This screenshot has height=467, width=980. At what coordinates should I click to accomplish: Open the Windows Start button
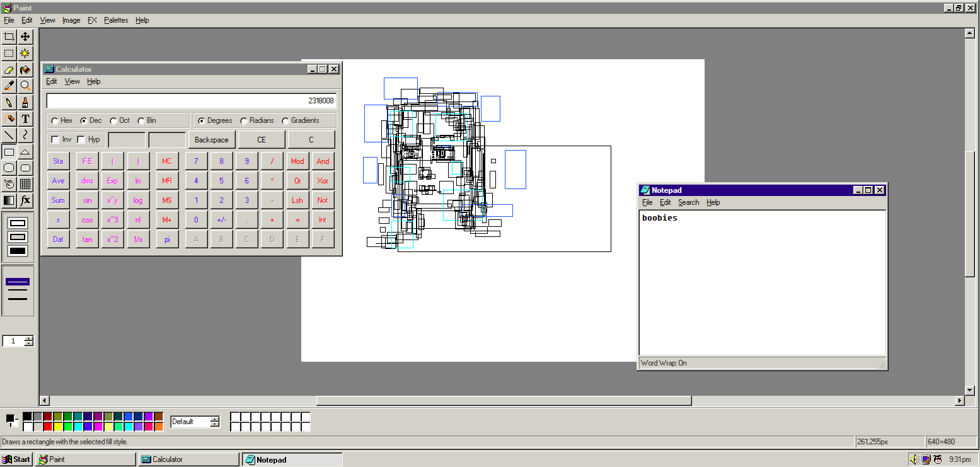[17, 459]
